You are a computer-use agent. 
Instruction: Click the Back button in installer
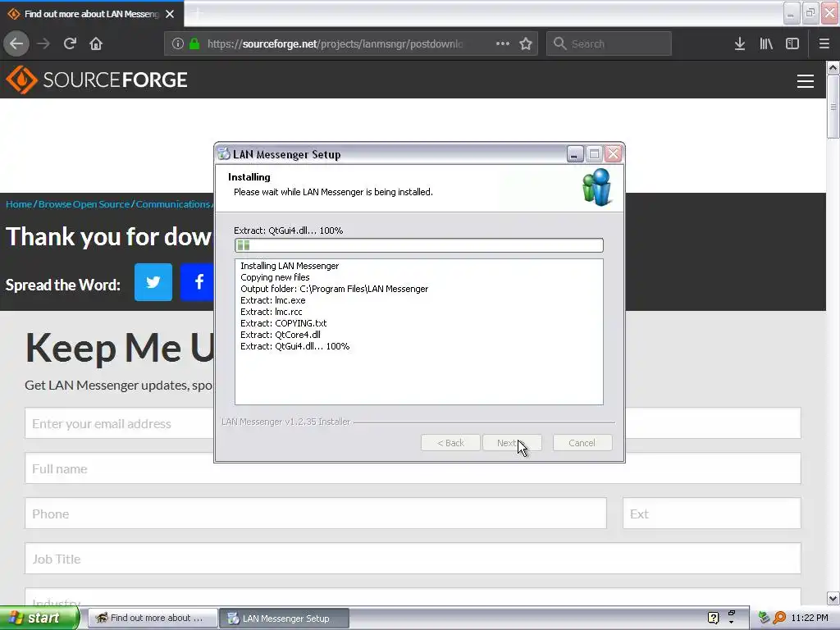[450, 443]
